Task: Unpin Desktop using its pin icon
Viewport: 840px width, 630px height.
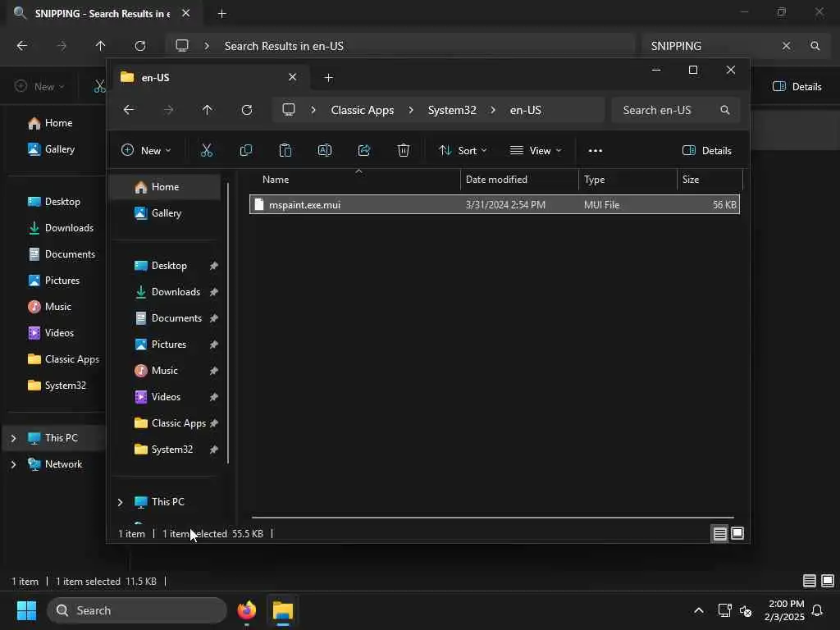Action: click(x=214, y=266)
